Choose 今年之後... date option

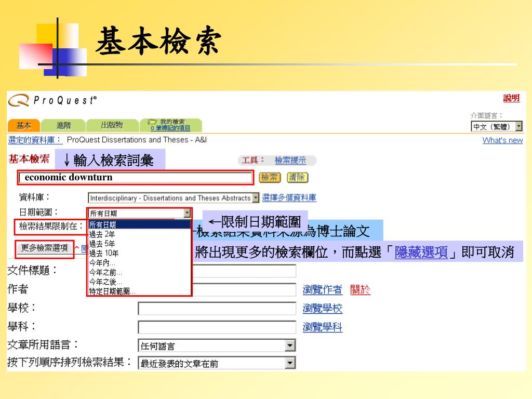click(x=139, y=282)
